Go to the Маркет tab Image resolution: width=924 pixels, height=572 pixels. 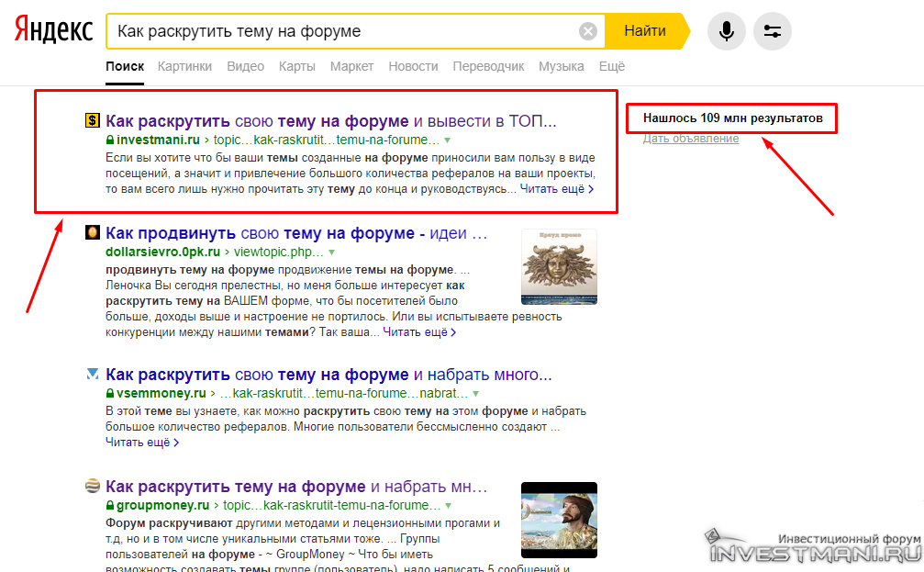tap(351, 66)
